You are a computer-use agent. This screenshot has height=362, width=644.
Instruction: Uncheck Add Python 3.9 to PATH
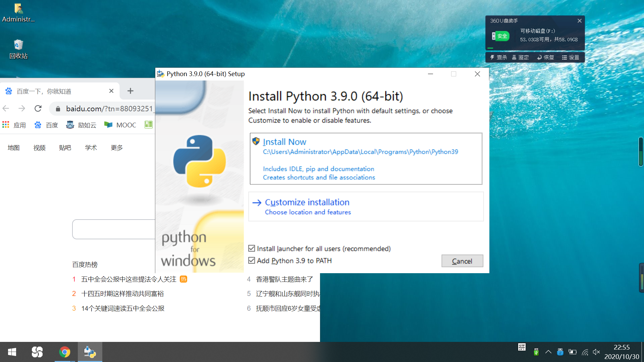click(252, 260)
